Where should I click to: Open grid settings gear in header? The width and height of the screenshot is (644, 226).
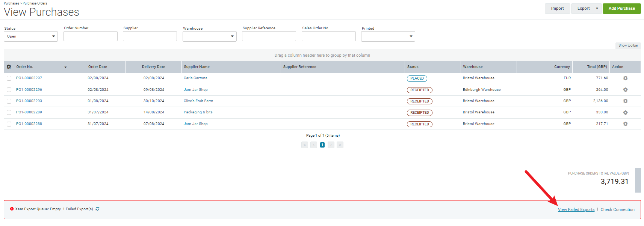9,67
